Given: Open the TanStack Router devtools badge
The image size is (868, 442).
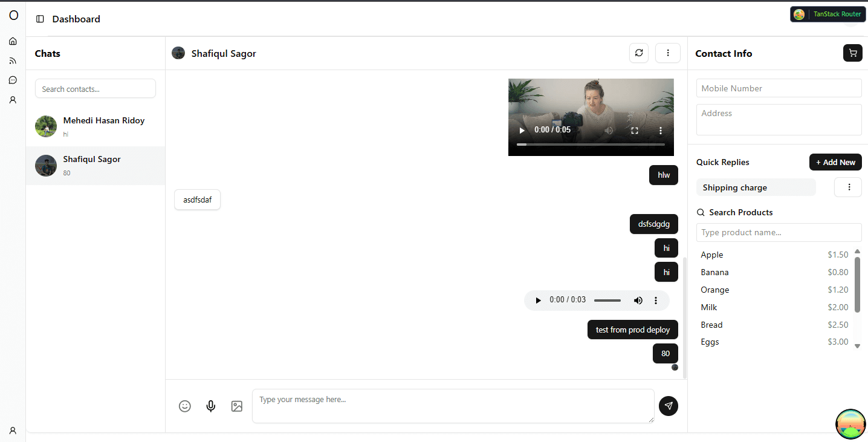Looking at the screenshot, I should (828, 14).
